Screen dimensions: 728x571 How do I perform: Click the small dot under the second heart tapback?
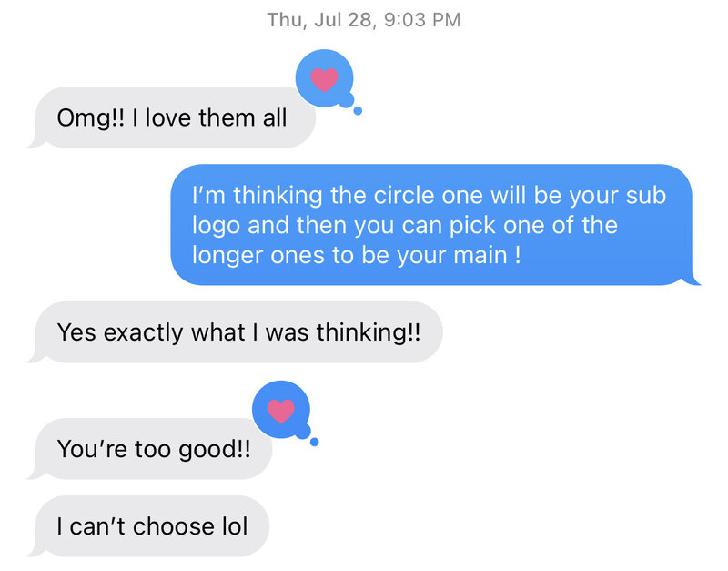pyautogui.click(x=314, y=442)
